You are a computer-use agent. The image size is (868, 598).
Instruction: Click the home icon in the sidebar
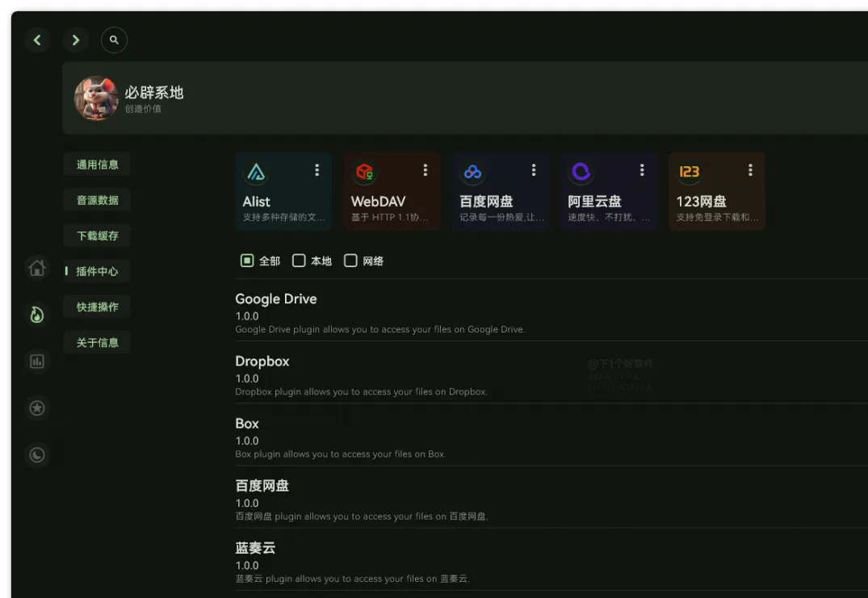37,267
